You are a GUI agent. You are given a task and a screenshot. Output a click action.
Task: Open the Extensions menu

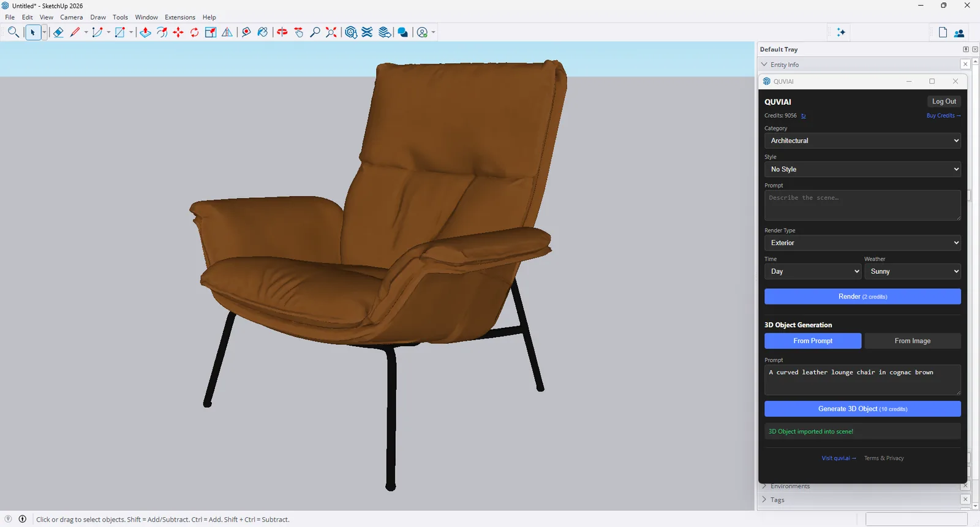[x=180, y=17]
